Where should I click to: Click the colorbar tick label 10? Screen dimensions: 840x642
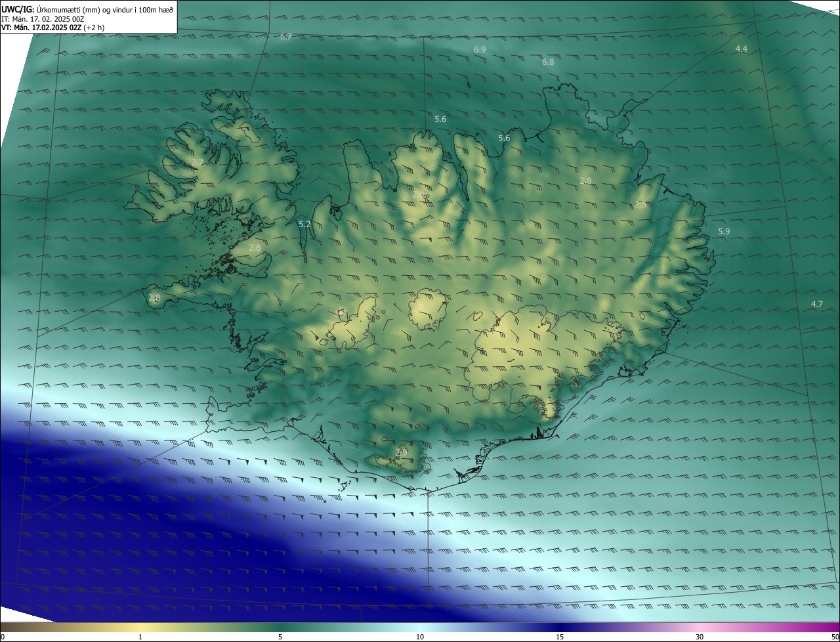click(420, 637)
